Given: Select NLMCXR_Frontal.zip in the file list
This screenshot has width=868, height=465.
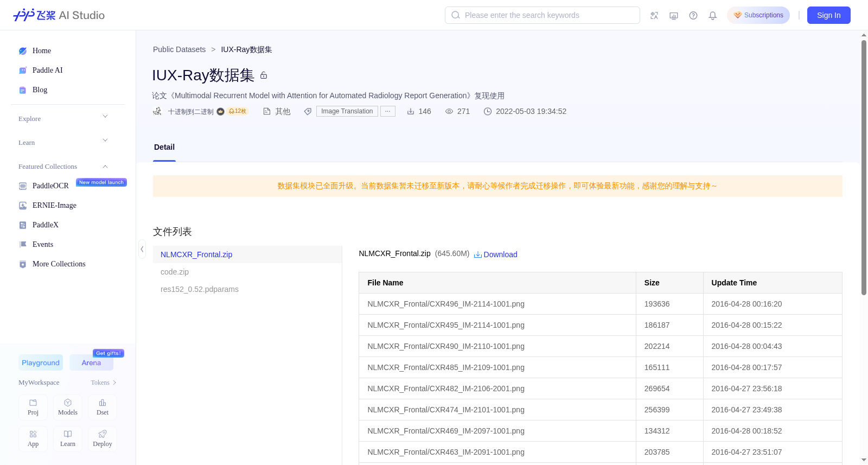Looking at the screenshot, I should click(247, 254).
